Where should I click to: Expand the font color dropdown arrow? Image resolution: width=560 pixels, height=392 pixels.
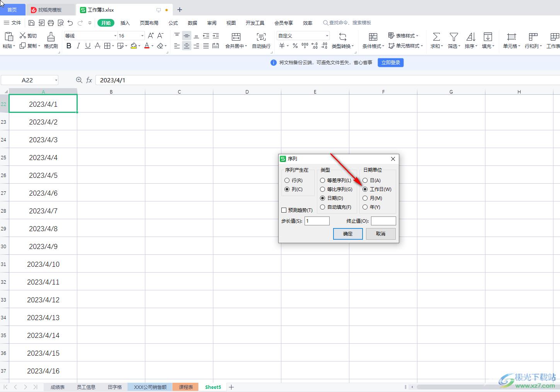click(x=152, y=46)
